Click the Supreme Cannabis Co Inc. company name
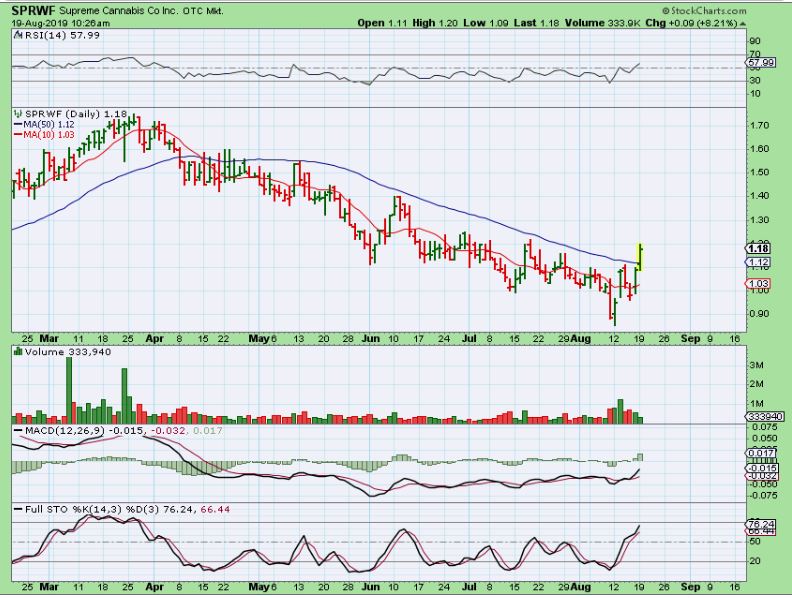792x598 pixels. point(119,11)
